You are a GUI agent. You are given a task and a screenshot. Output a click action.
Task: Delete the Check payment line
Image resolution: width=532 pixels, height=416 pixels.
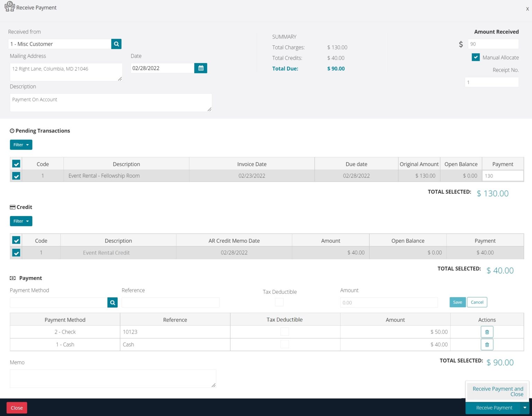487,332
